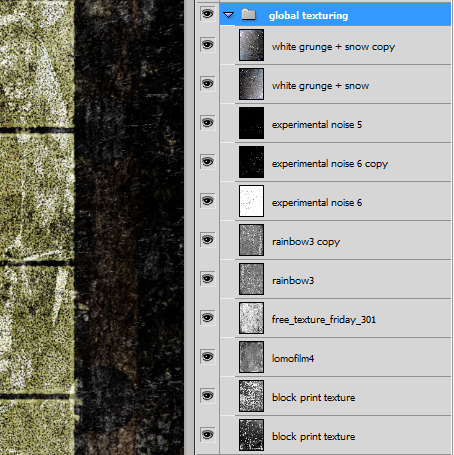This screenshot has width=454, height=455.
Task: Hide the lomofilm4 layer
Action: click(208, 357)
